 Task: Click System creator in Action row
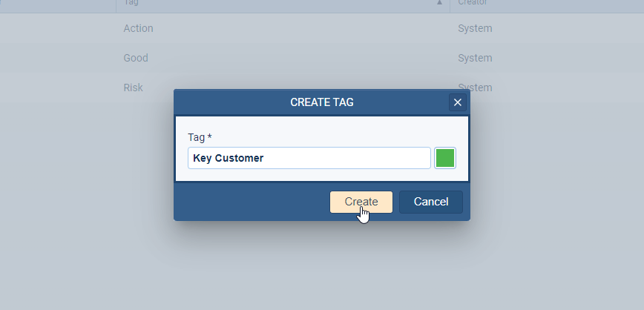pos(475,29)
